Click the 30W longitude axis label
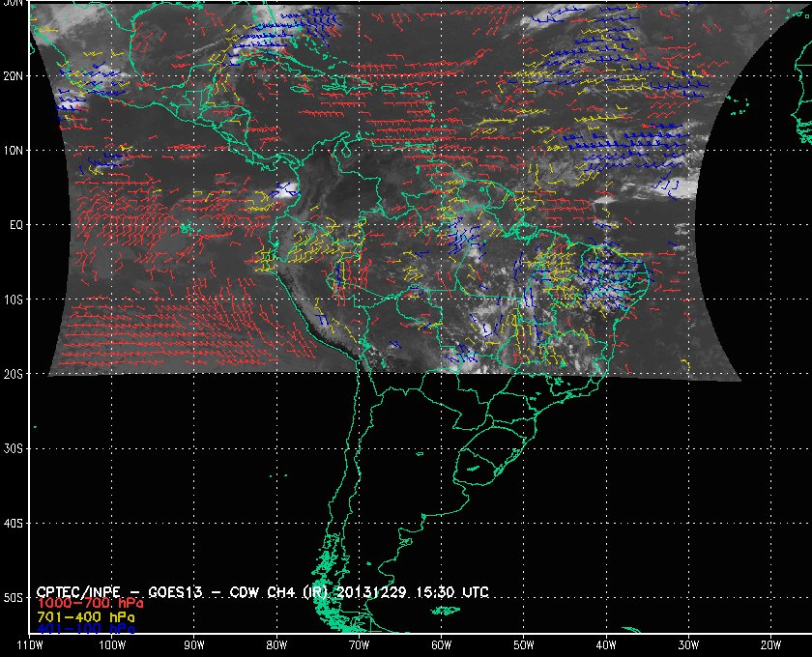Screen dimensions: 812x657 (x=687, y=644)
